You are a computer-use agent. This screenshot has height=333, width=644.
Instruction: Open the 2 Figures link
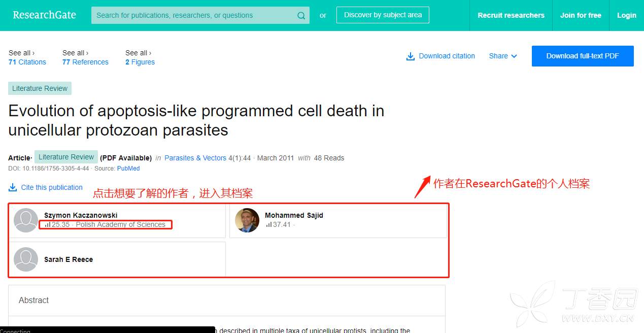tap(140, 62)
